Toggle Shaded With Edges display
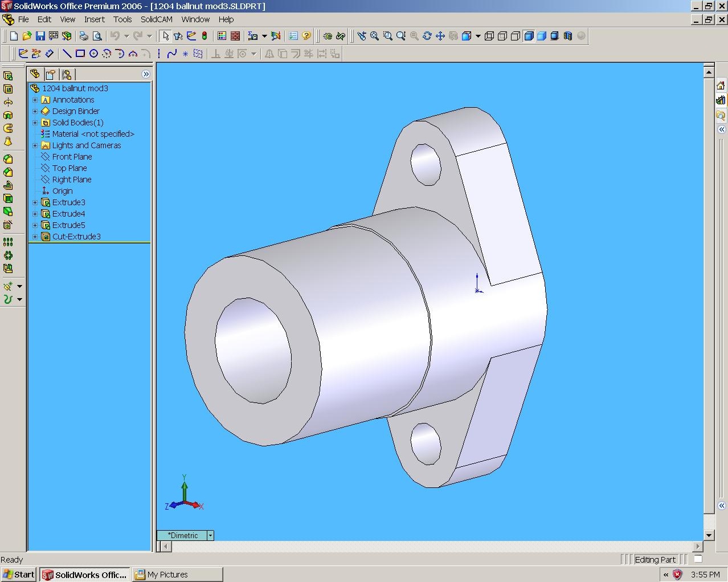 529,36
